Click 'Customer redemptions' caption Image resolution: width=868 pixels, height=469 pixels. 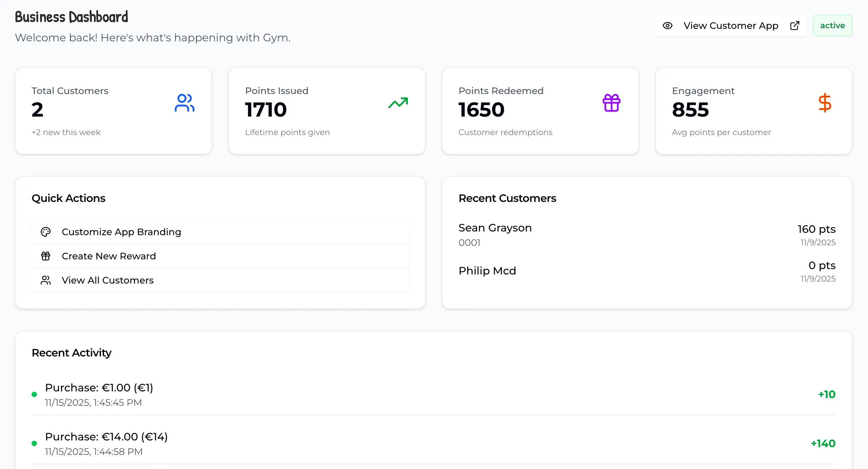point(505,132)
